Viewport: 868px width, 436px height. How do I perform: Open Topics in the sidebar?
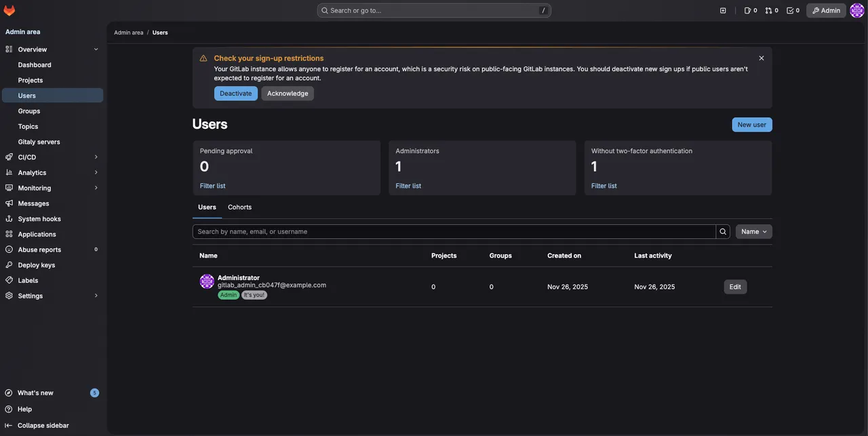(x=52, y=127)
